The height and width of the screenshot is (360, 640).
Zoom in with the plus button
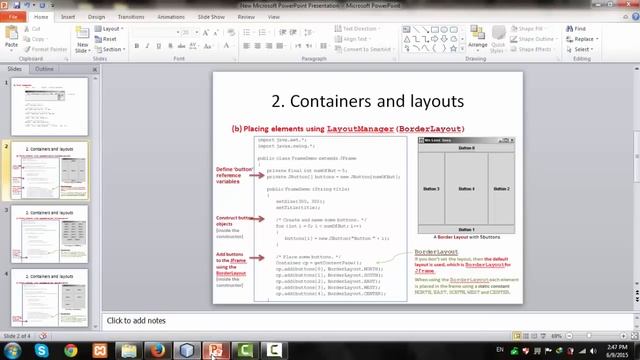623,336
